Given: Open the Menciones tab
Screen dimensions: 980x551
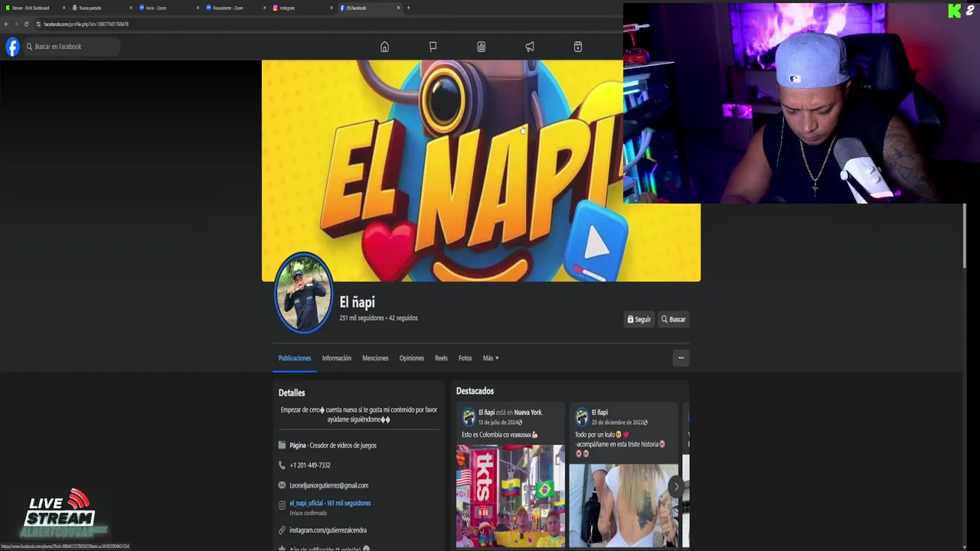Looking at the screenshot, I should point(375,358).
